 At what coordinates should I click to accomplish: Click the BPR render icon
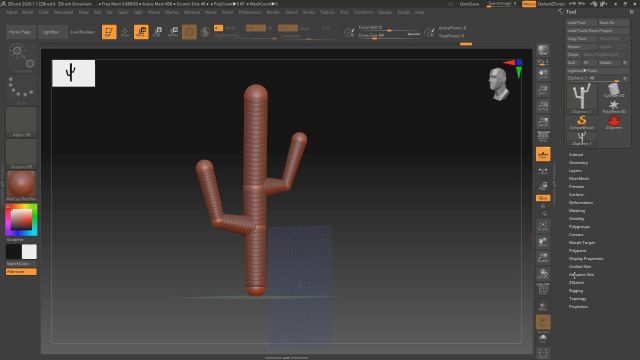tap(543, 50)
